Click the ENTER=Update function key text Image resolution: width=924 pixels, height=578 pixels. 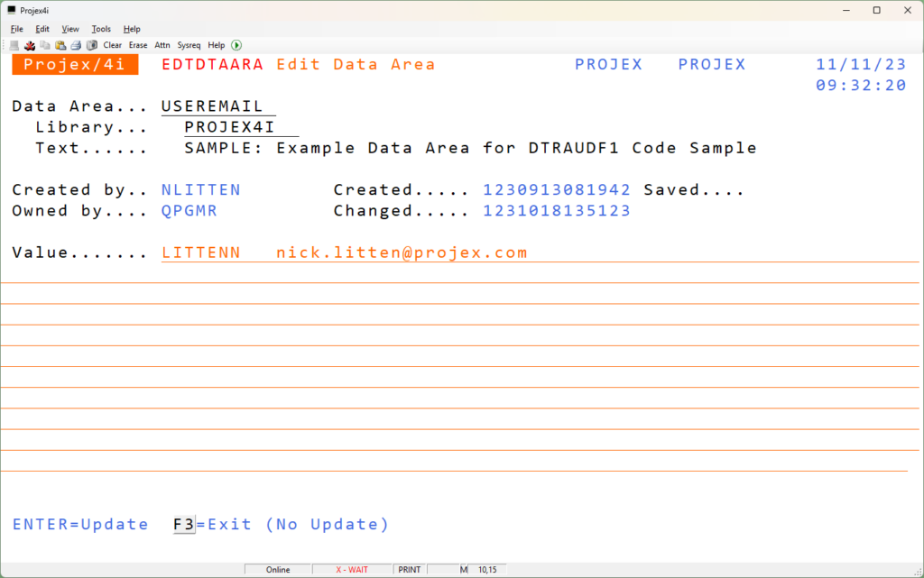pos(80,525)
